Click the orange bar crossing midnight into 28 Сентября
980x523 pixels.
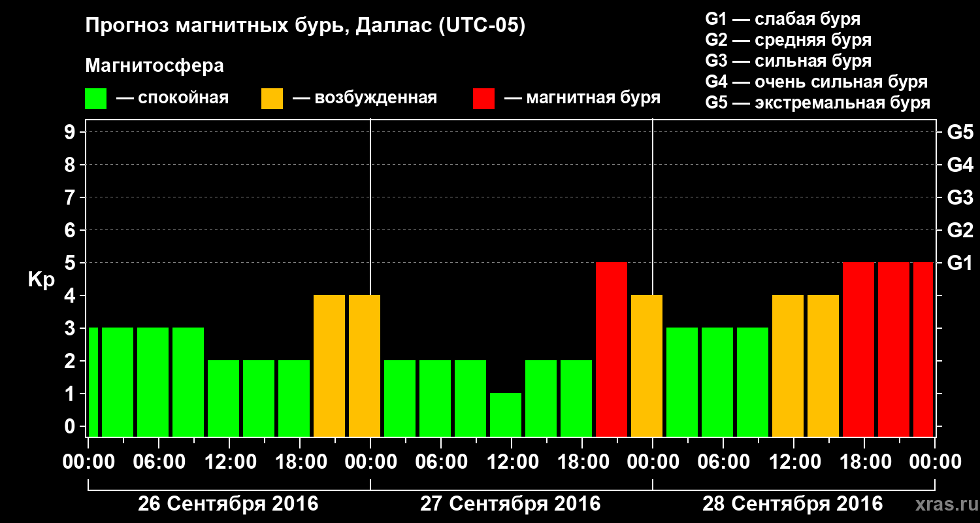pyautogui.click(x=647, y=365)
